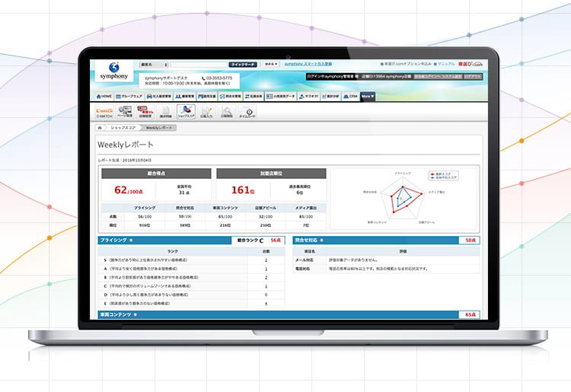The width and height of the screenshot is (571, 392).
Task: Open the dropdown right of quick search button
Action: [271, 64]
